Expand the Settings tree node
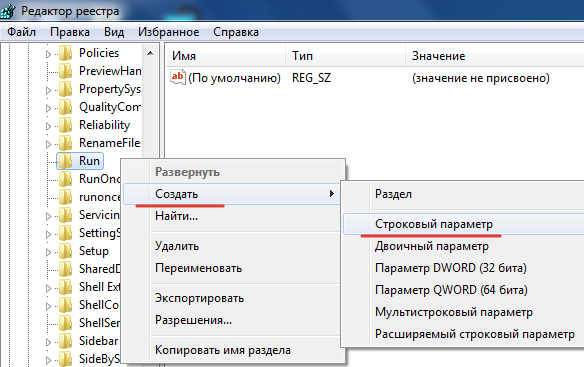The width and height of the screenshot is (584, 367). (48, 234)
